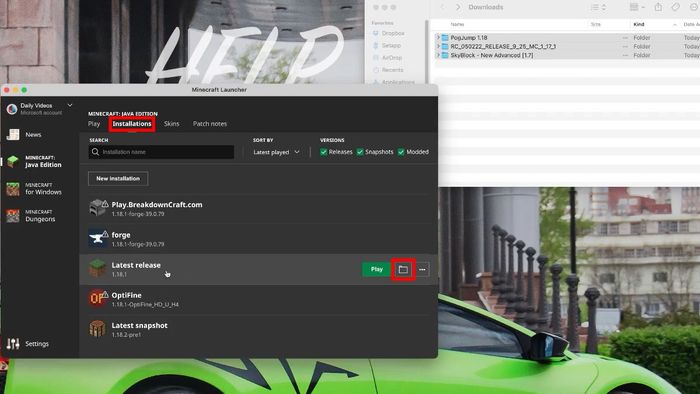This screenshot has height=394, width=700.
Task: Click the forge anvil icon
Action: click(x=98, y=238)
